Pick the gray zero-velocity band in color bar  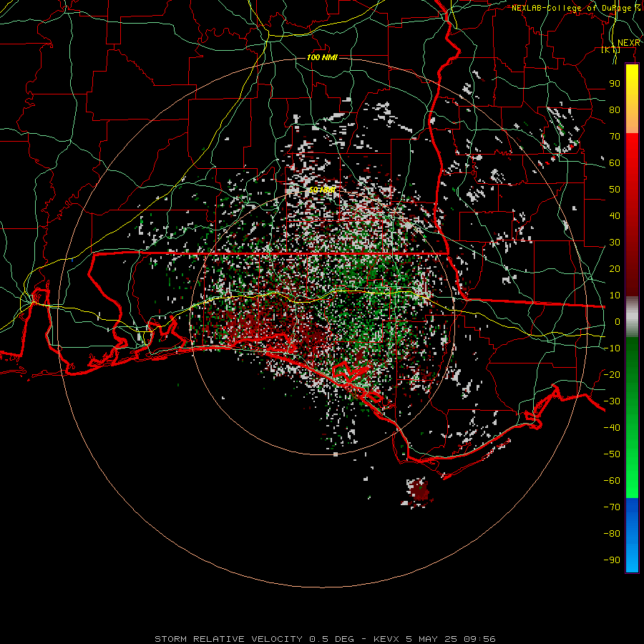click(632, 317)
